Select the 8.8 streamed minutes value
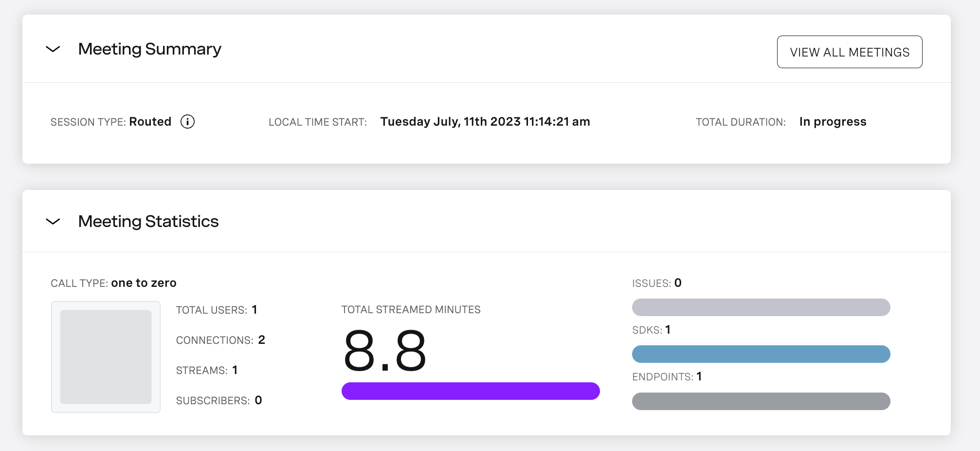 click(384, 351)
